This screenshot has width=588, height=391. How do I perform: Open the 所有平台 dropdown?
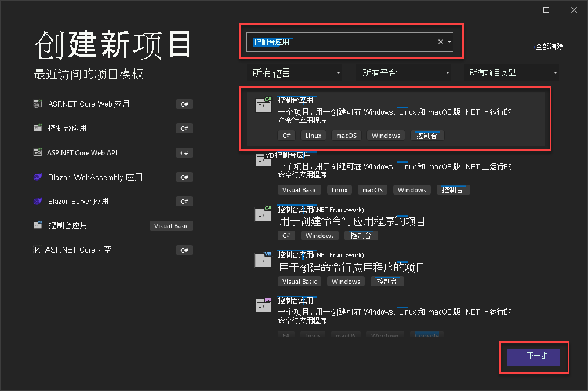(404, 72)
